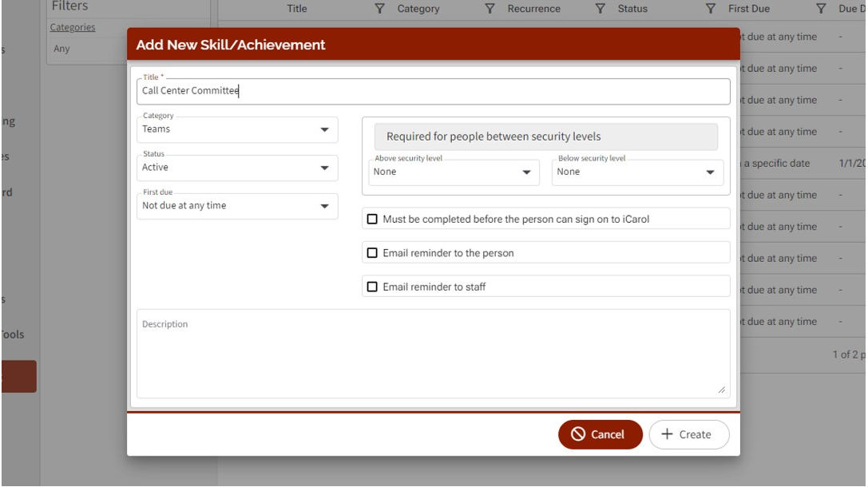Click the filter icon next to Status column
Screen dimensions: 868x487
(x=710, y=9)
